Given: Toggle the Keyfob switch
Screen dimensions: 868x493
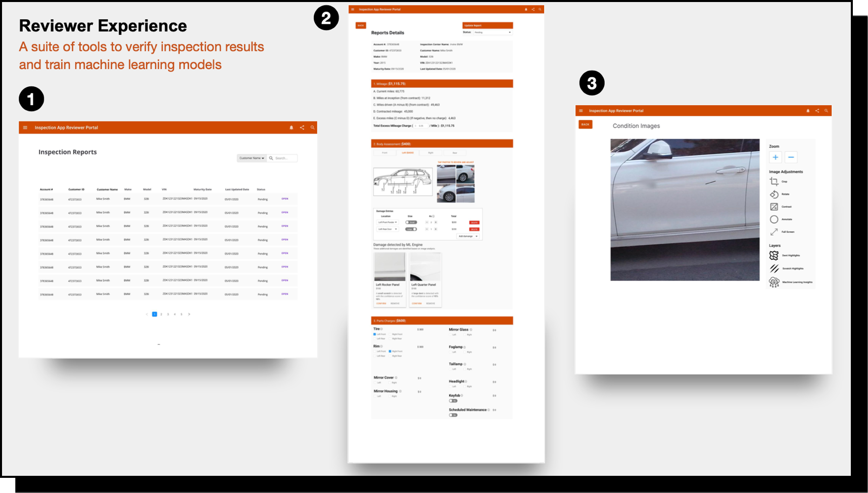Looking at the screenshot, I should pos(453,401).
